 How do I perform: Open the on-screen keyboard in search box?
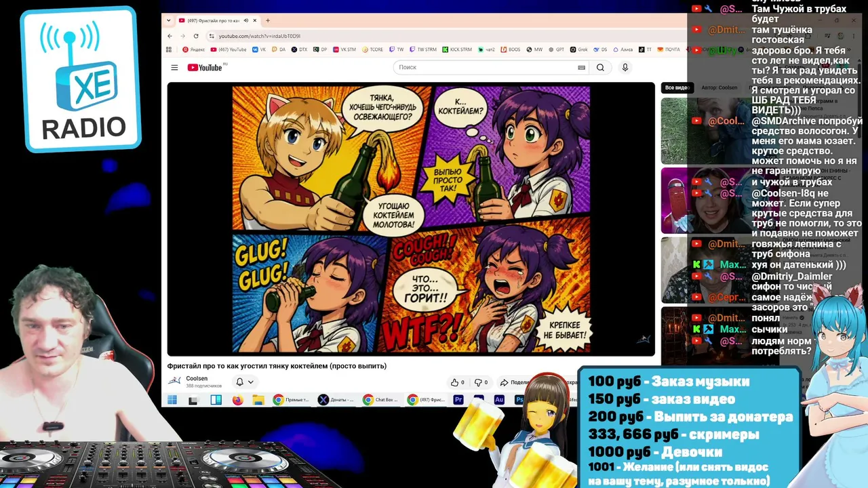pyautogui.click(x=581, y=67)
